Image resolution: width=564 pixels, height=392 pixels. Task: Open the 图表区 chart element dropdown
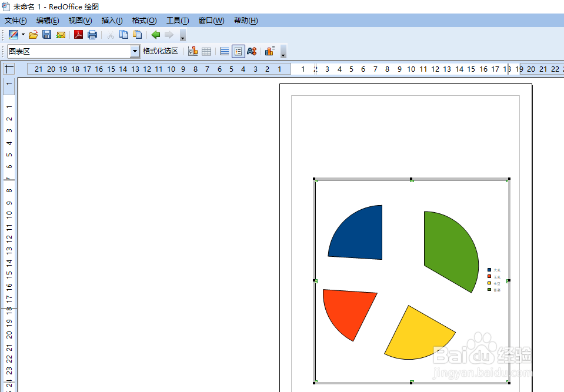[x=135, y=51]
